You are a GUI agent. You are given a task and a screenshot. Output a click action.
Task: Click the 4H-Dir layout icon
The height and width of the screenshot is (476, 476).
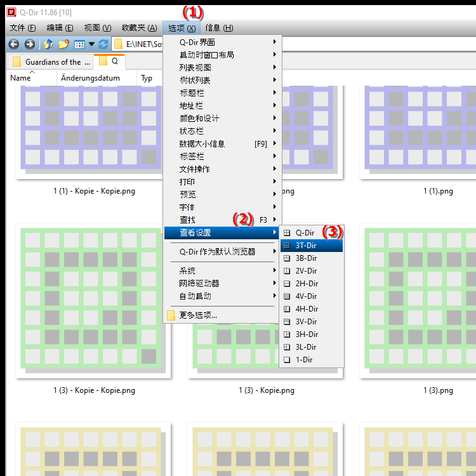click(287, 309)
